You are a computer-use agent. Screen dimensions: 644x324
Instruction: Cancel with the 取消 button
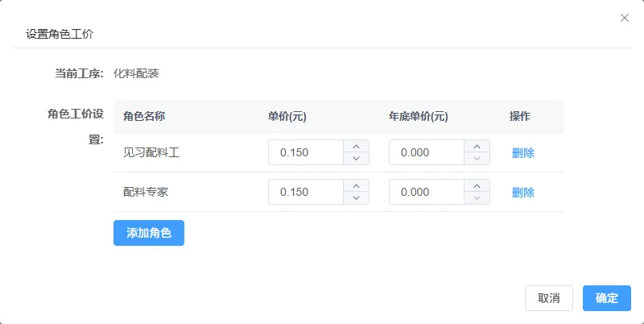(549, 298)
